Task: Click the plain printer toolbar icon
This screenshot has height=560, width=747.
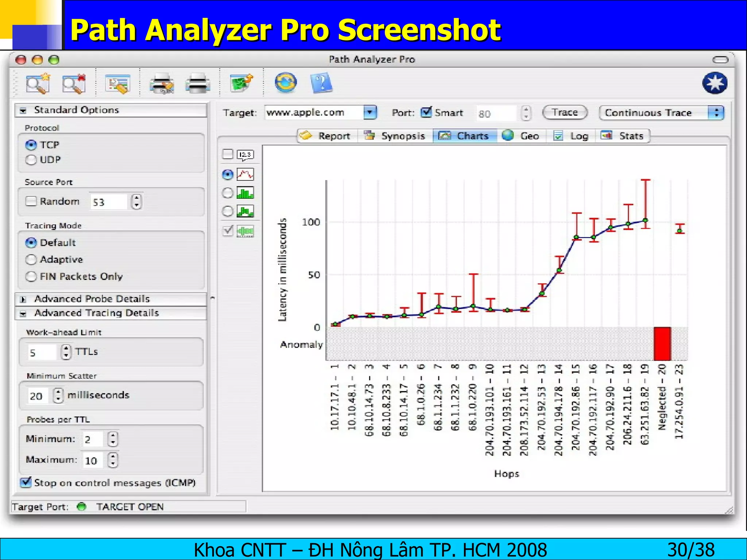Action: point(198,84)
